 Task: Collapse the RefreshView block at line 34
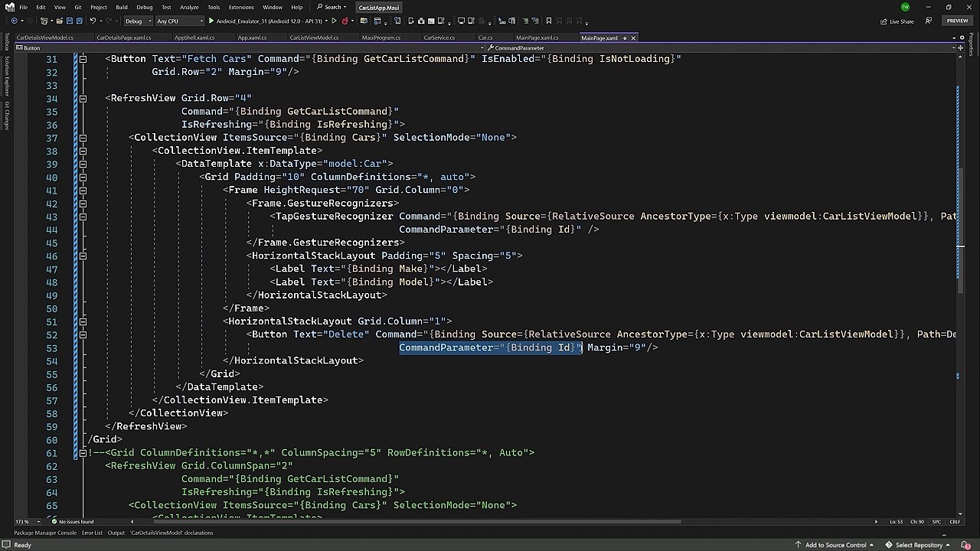83,99
